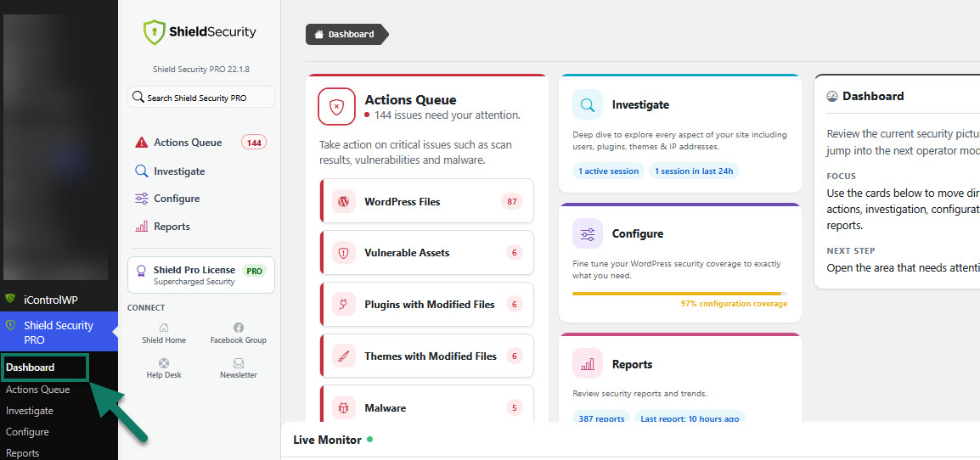Click the 87 count badge on WordPress Files
The image size is (980, 460).
coord(512,202)
